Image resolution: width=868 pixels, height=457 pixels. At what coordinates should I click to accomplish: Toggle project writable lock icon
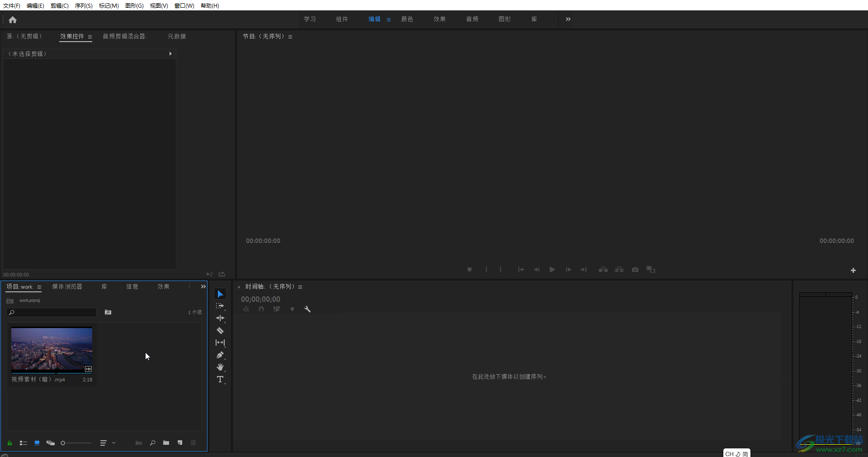[x=9, y=443]
